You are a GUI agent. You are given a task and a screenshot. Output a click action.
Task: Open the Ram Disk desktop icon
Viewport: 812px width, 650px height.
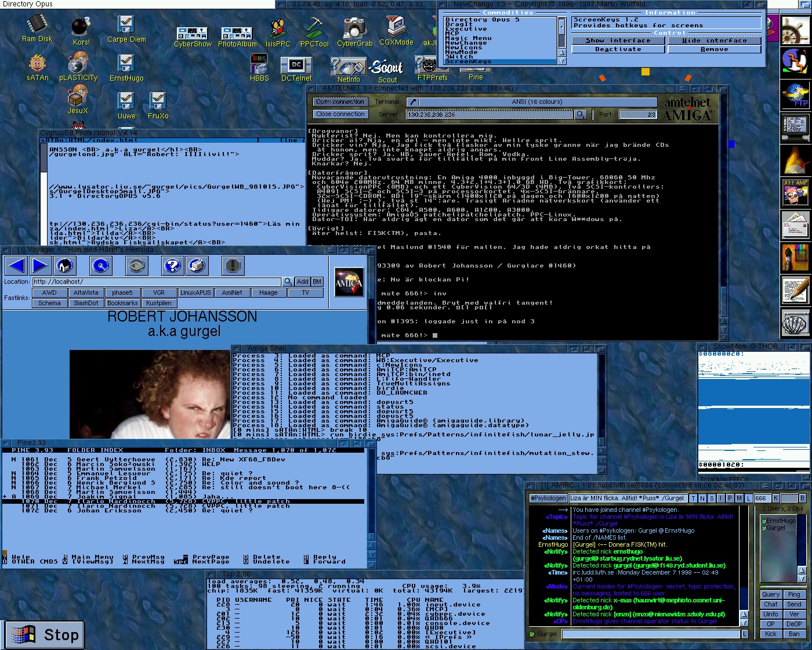(37, 29)
